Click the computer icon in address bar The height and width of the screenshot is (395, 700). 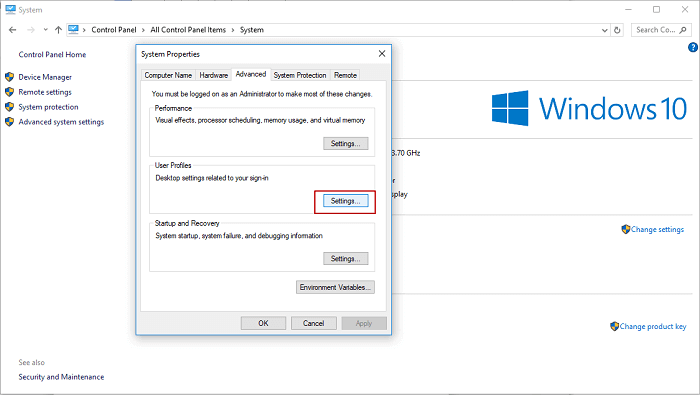tap(73, 30)
